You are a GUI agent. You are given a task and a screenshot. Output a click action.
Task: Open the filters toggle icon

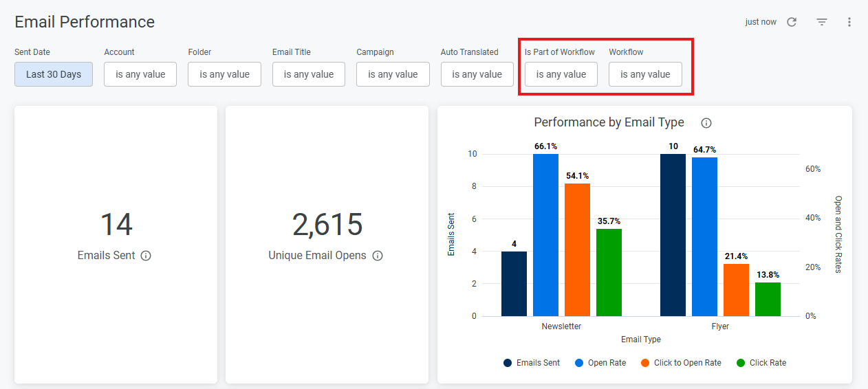(x=822, y=22)
